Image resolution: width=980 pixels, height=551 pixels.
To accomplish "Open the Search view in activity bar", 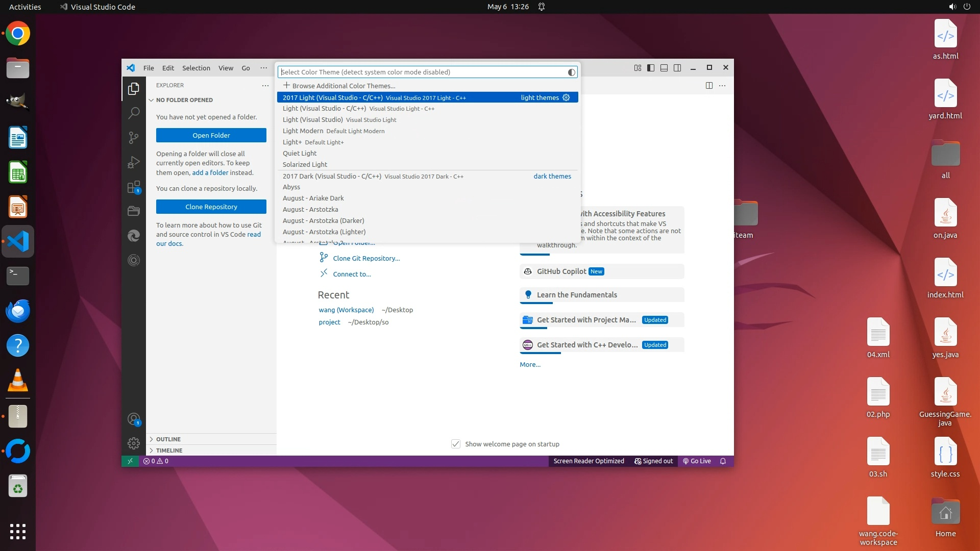I will (x=134, y=113).
